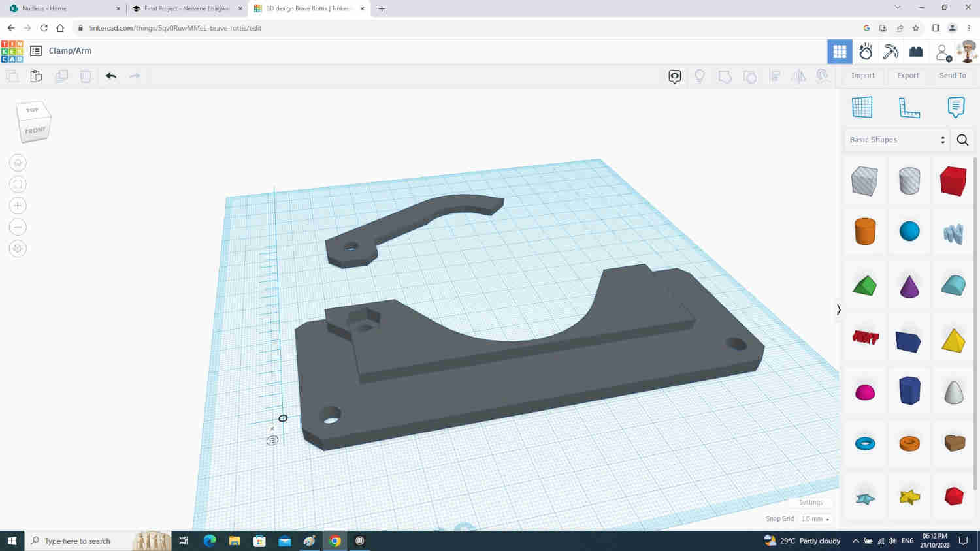980x551 pixels.
Task: Pick the orange Cylinder shape
Action: (864, 231)
